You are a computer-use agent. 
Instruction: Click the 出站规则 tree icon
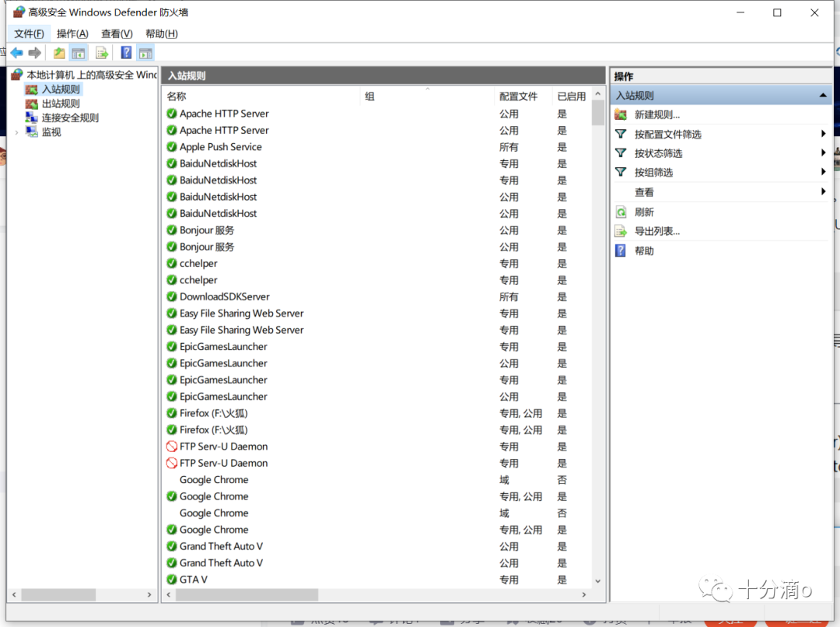coord(32,103)
